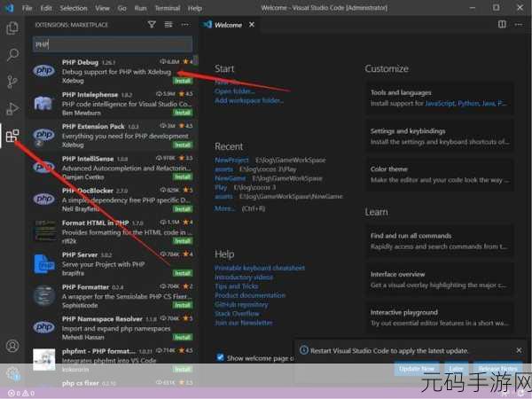The height and width of the screenshot is (399, 532).
Task: Install the PHP IntelliSense extension
Action: tap(183, 176)
